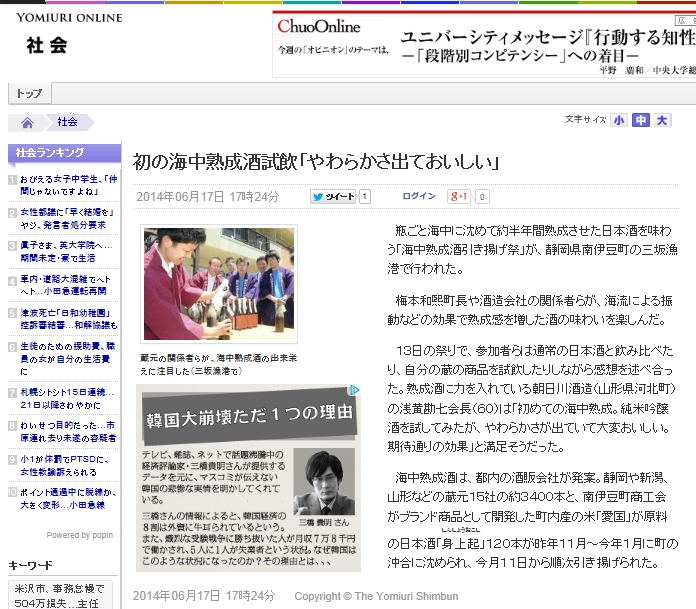Set text size to large (大)
This screenshot has width=696, height=609.
click(662, 120)
